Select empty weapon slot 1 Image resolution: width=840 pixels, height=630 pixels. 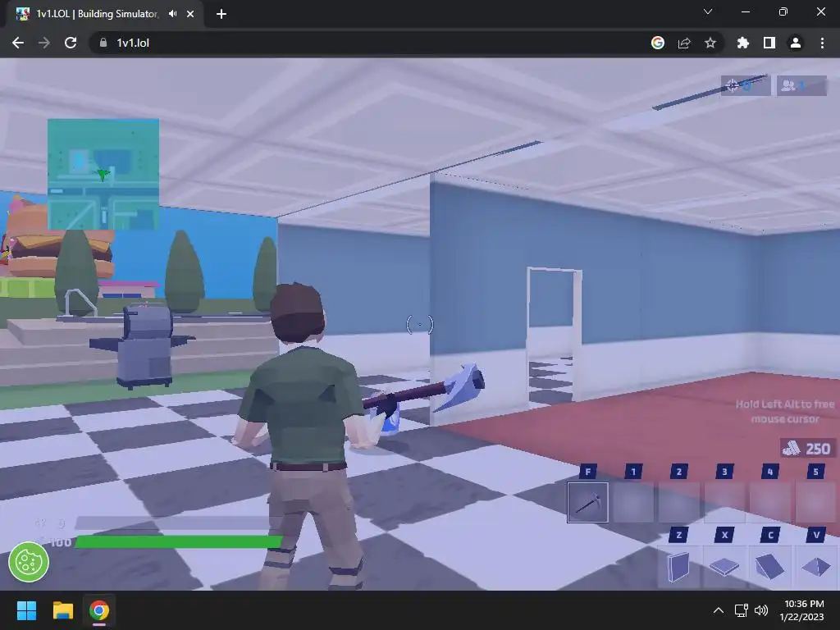click(633, 503)
